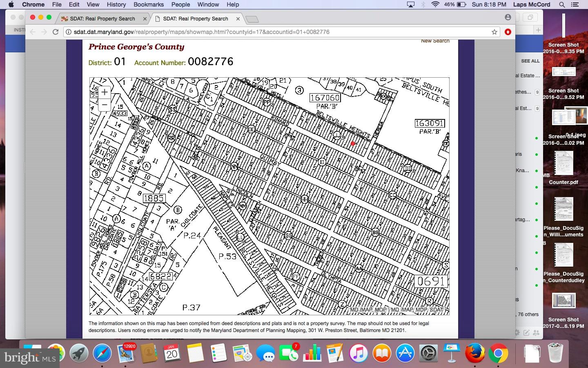This screenshot has width=588, height=368.
Task: Open the Chrome profile avatar button
Action: (508, 17)
